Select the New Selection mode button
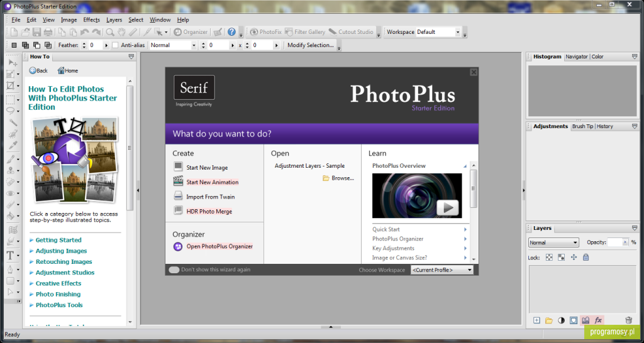 (14, 45)
